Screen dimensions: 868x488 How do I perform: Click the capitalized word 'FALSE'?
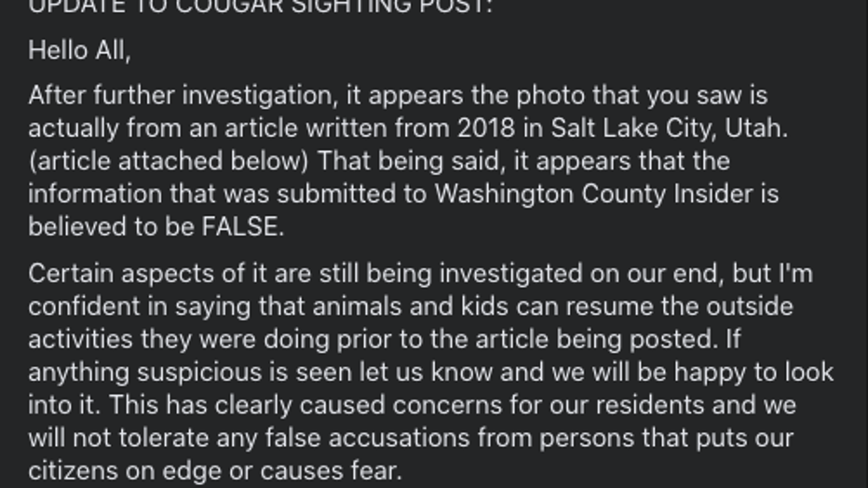242,227
